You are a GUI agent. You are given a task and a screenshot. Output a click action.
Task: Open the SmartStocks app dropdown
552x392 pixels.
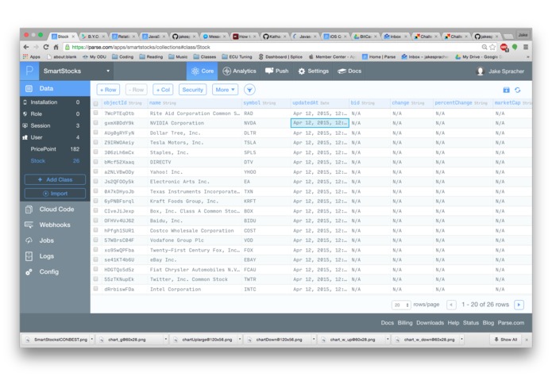click(76, 71)
